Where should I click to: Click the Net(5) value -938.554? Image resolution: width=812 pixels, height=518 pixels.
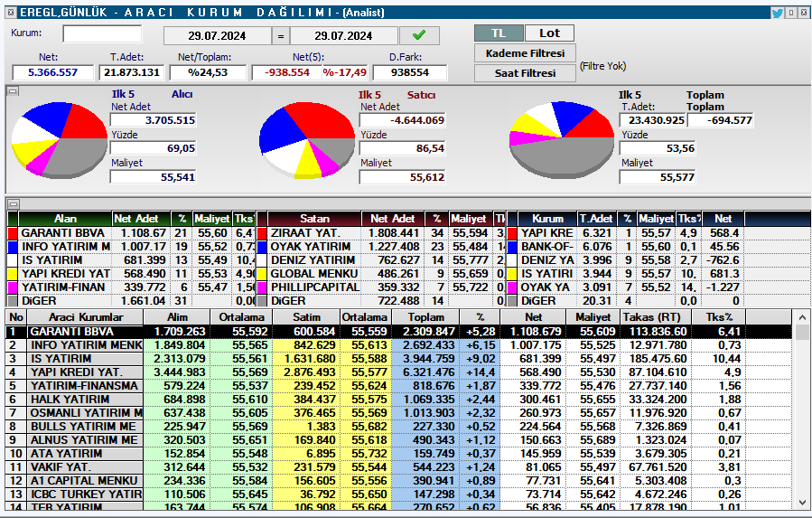(287, 72)
